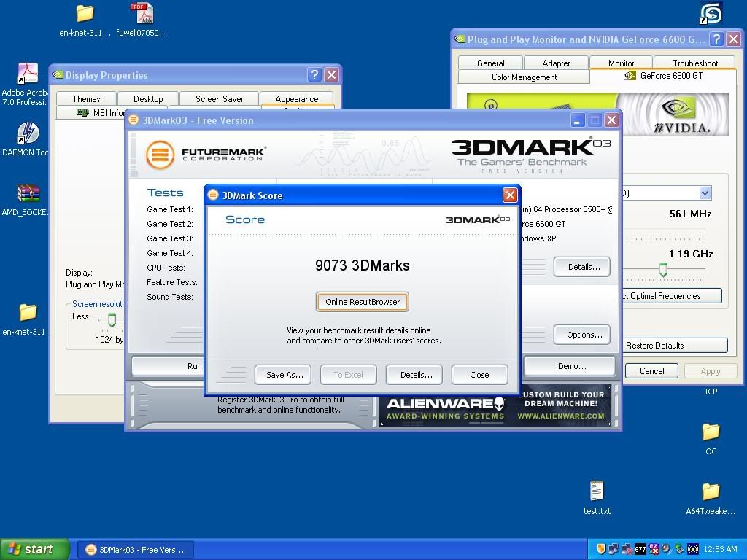Open system Details in 3DMark03 window

pyautogui.click(x=581, y=267)
